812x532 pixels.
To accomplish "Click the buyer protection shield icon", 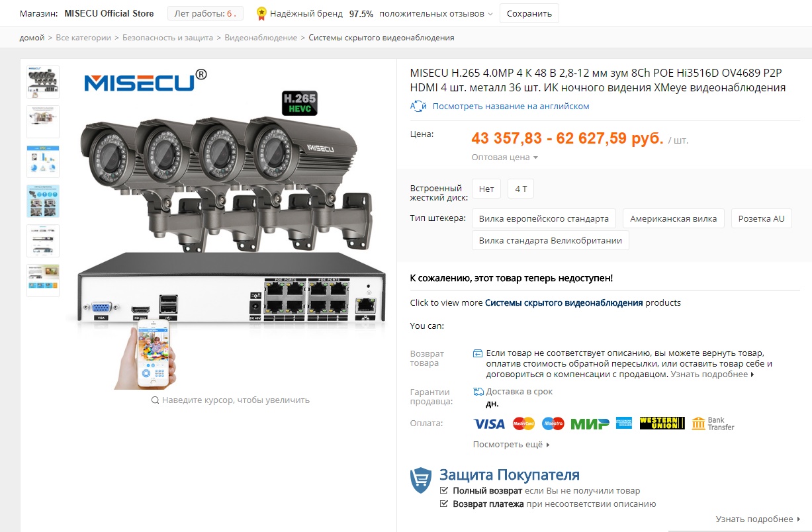I will click(421, 480).
